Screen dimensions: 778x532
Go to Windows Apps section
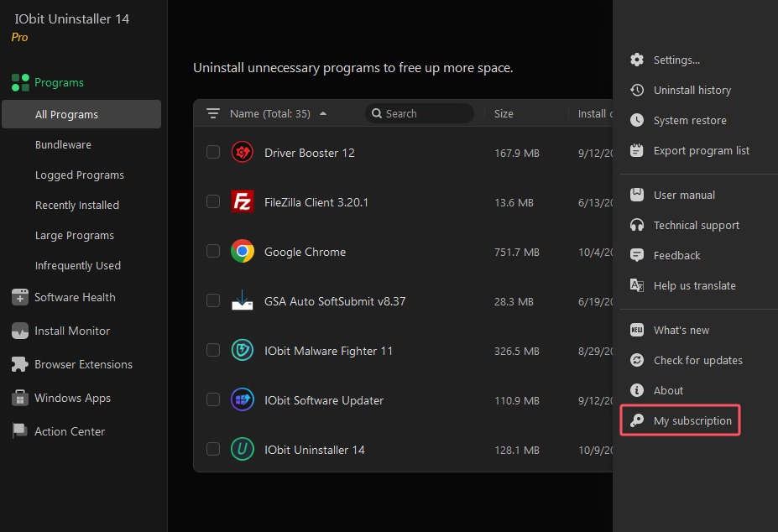coord(72,398)
